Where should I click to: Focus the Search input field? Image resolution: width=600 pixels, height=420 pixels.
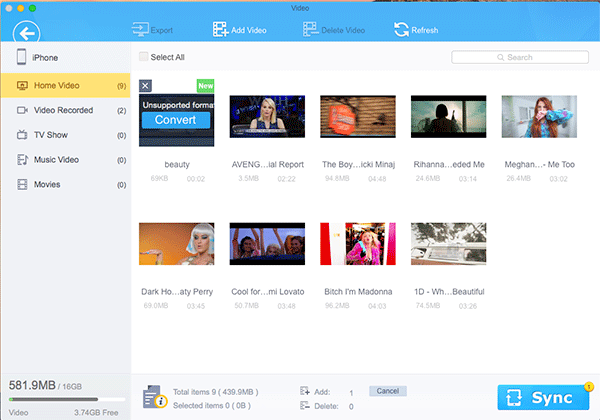520,57
